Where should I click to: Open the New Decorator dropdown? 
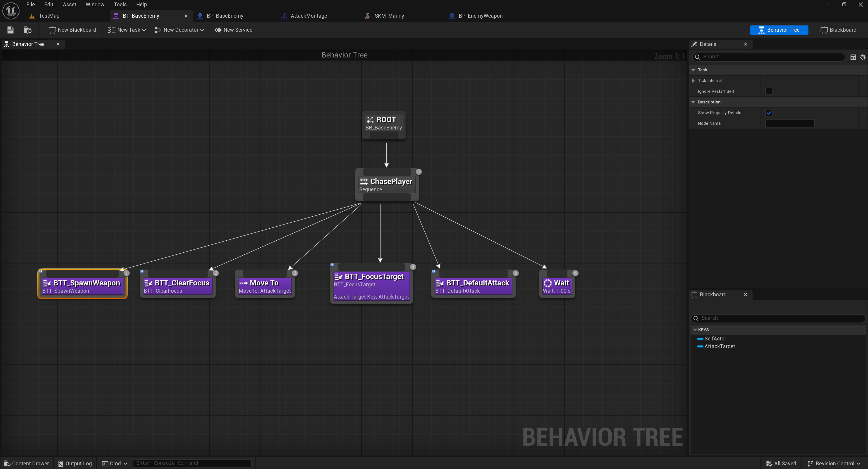pyautogui.click(x=179, y=30)
